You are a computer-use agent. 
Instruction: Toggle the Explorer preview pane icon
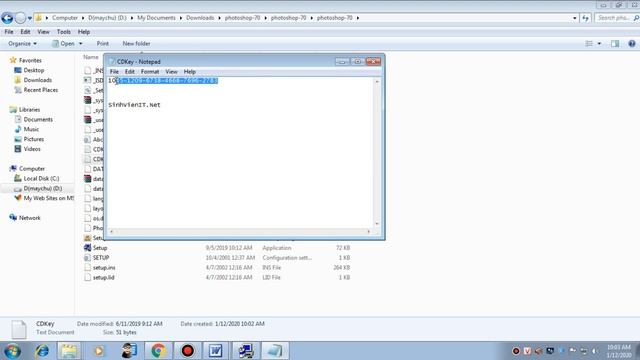pos(615,44)
